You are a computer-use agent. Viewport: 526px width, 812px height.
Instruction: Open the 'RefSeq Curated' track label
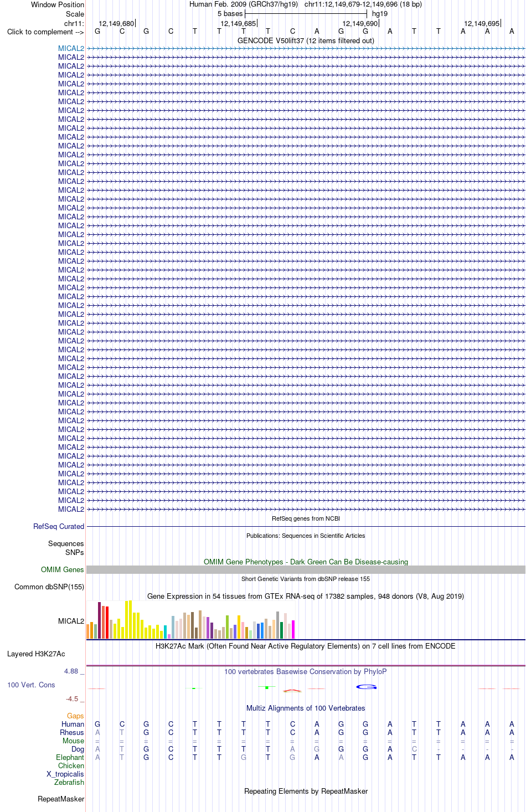click(x=59, y=527)
